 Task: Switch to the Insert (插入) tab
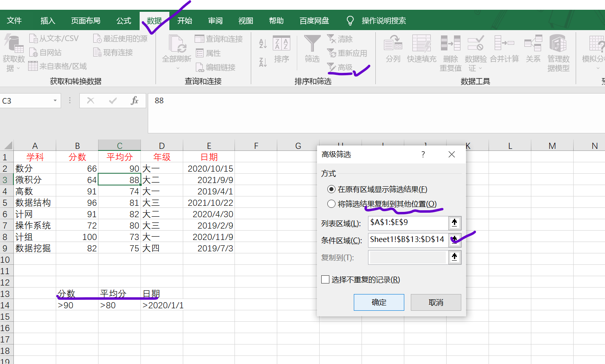click(48, 21)
